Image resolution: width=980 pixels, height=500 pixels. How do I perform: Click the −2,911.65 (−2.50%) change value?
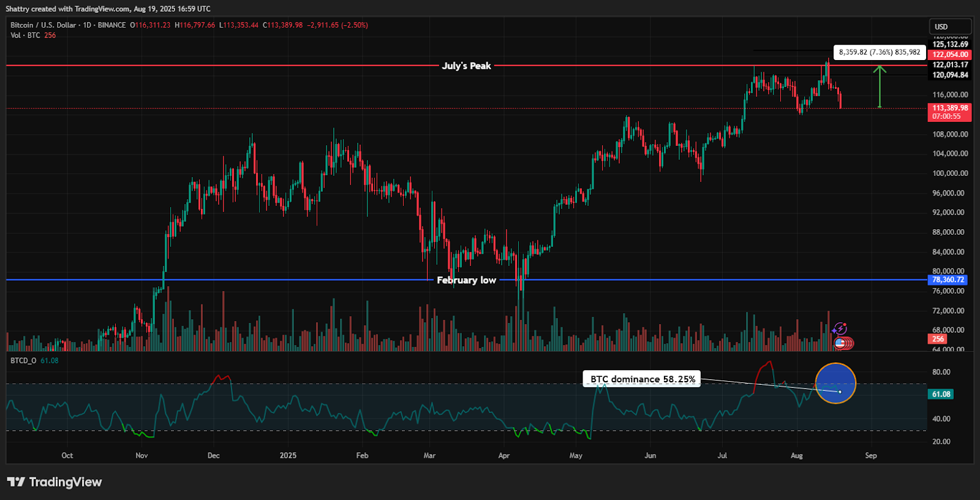[337, 25]
